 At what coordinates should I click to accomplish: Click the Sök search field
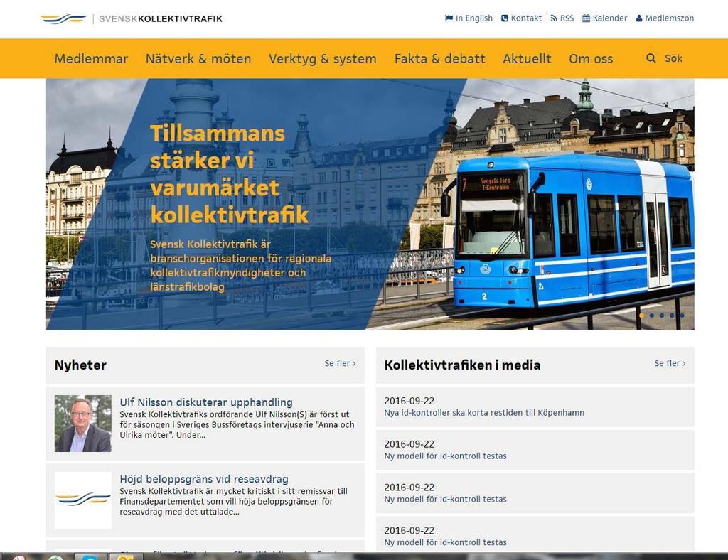(x=674, y=58)
